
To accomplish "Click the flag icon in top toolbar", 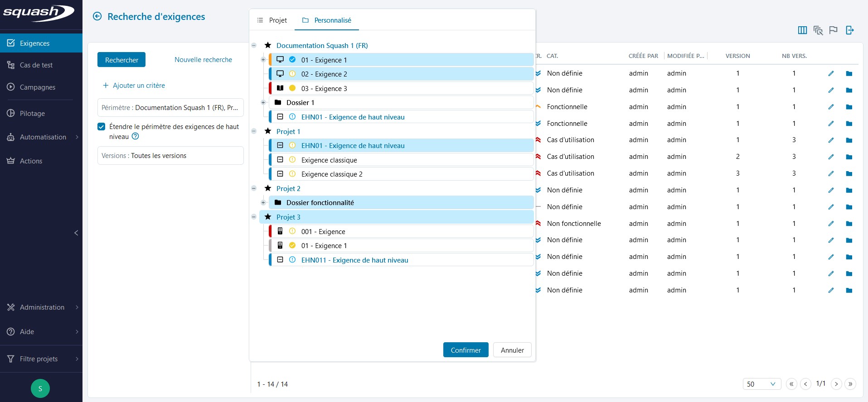I will pos(833,30).
